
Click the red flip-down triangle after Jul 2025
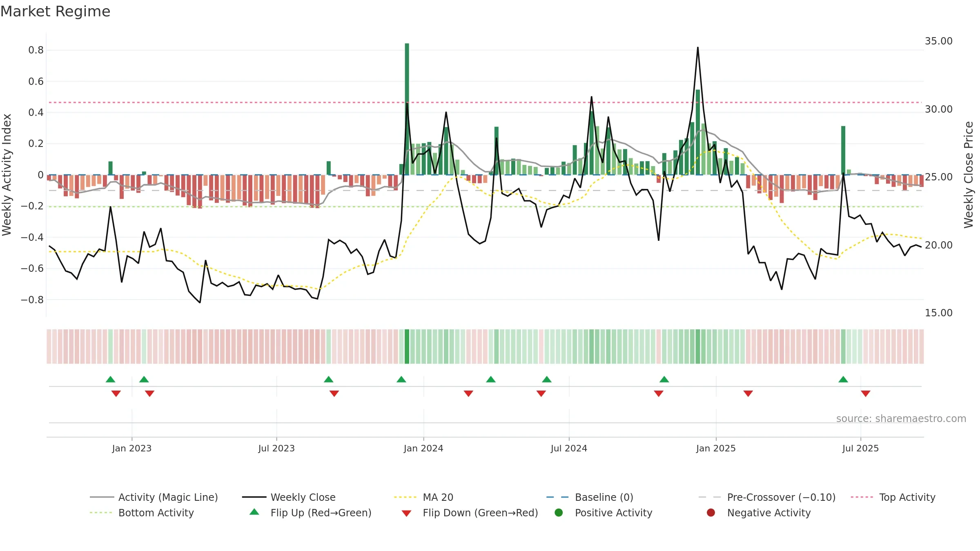click(866, 393)
